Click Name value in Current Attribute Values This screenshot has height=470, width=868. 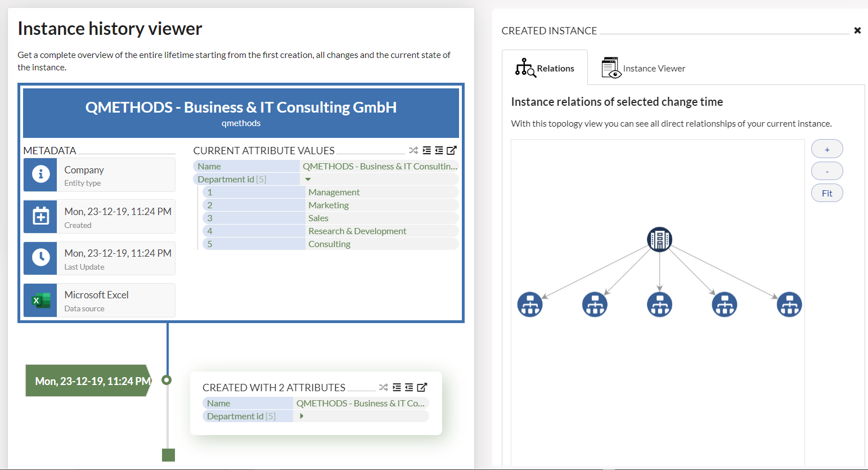(x=380, y=167)
